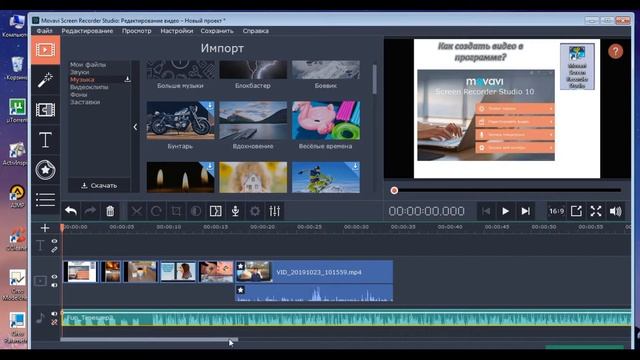This screenshot has width=640, height=360.
Task: Click the Undo arrow
Action: tap(71, 211)
